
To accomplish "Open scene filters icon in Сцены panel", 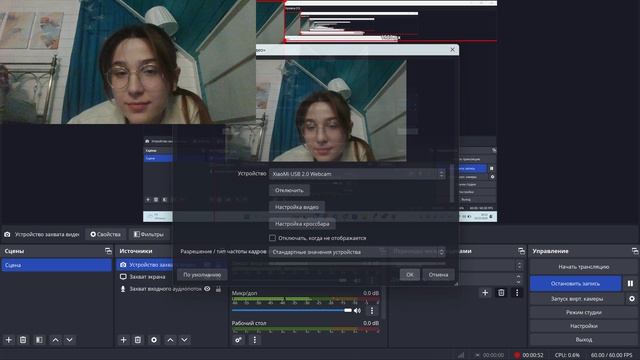I will pyautogui.click(x=39, y=340).
